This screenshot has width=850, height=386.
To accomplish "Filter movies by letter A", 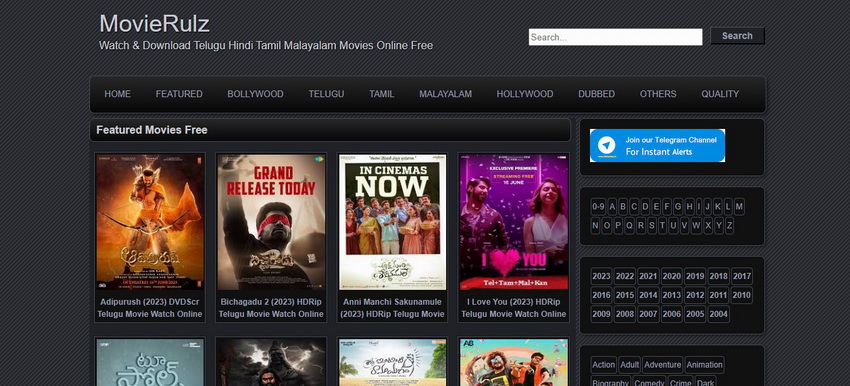I will 612,207.
